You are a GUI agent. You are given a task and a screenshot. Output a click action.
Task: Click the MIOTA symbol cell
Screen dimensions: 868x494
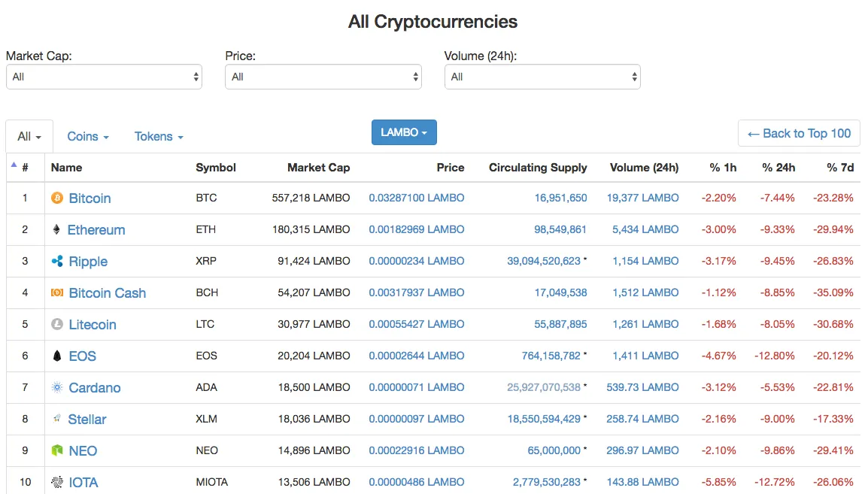click(x=211, y=482)
